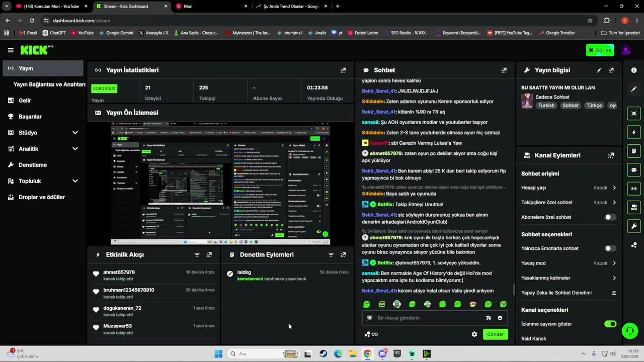The height and width of the screenshot is (362, 644).
Task: Open chat settings gear next to Gönder
Action: [474, 334]
